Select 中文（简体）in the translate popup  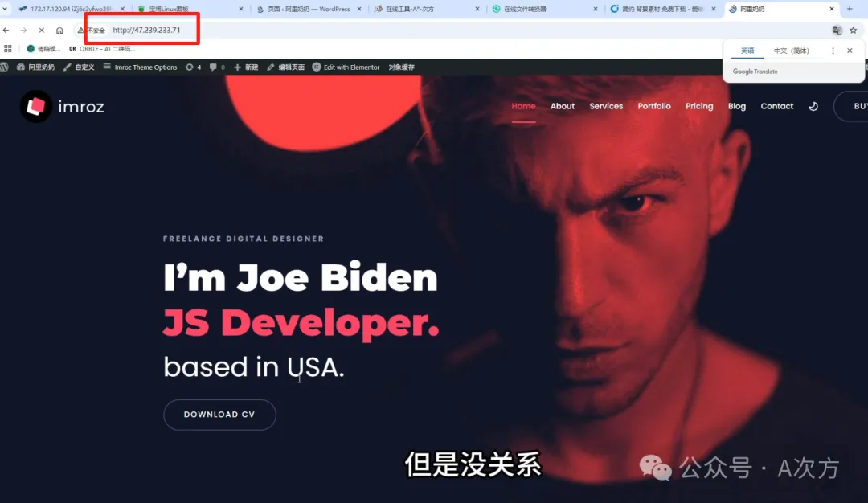(x=791, y=51)
